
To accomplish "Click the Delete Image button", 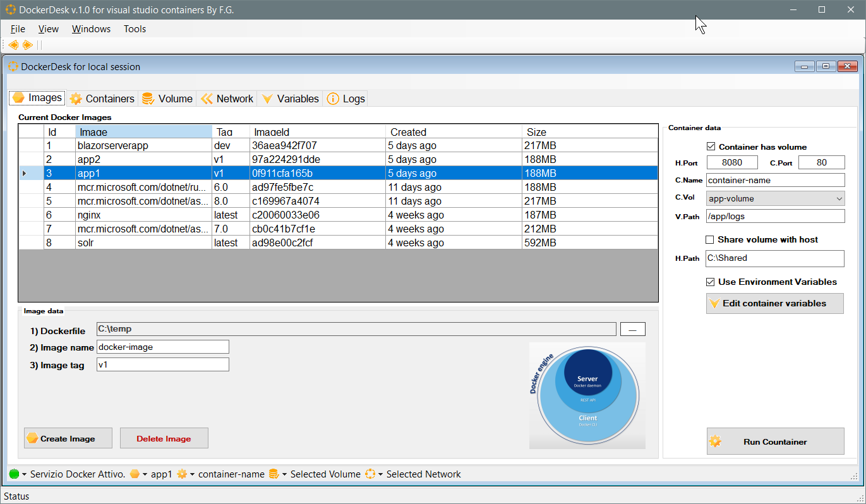I will [x=164, y=438].
